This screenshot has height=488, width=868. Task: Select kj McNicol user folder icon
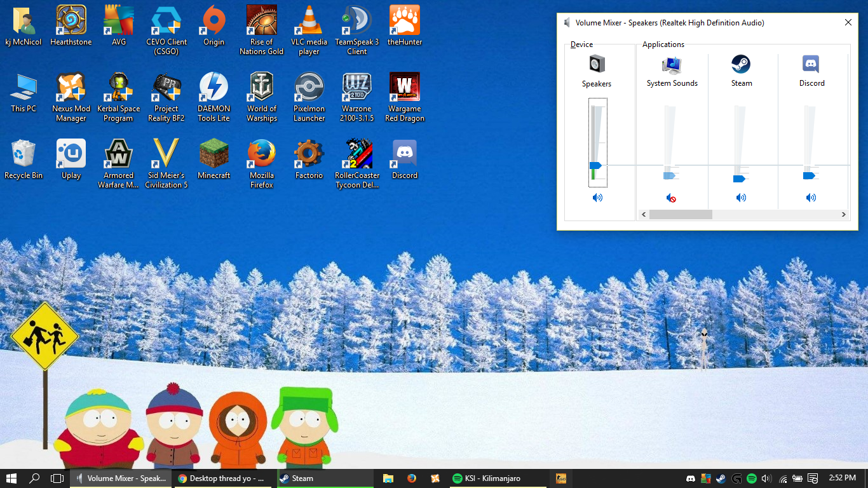click(x=24, y=26)
